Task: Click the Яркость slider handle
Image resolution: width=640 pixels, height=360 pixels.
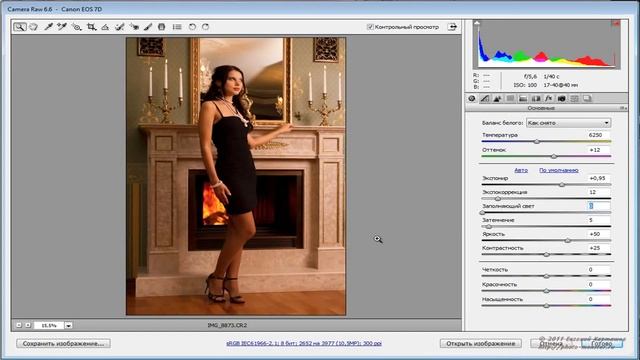Action: [x=568, y=241]
